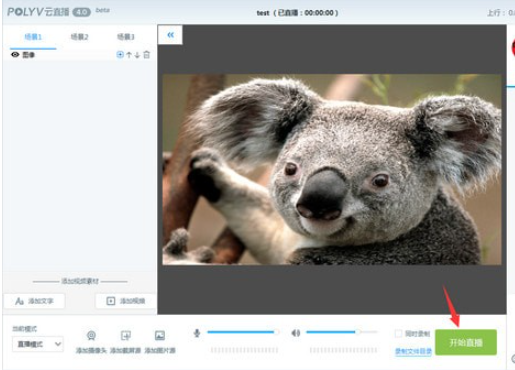
Task: Move the image layer down with down arrow
Action: [137, 55]
